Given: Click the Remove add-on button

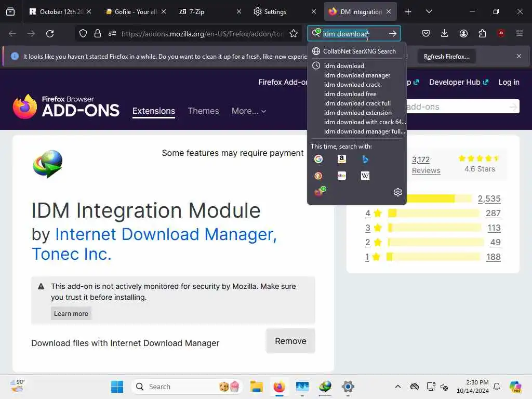Looking at the screenshot, I should pyautogui.click(x=290, y=341).
